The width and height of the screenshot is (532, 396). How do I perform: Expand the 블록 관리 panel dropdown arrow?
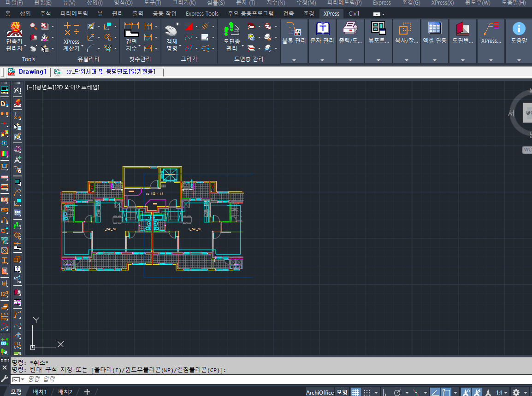point(294,60)
